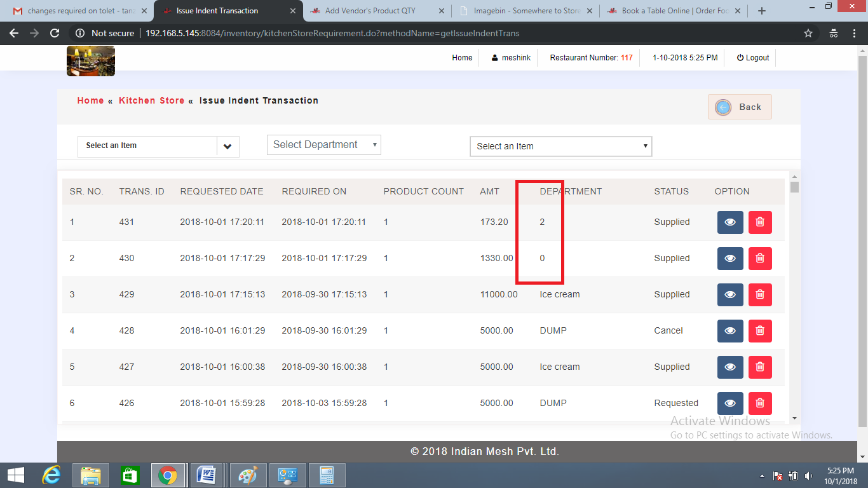Click amount 173.20 cell
The height and width of the screenshot is (488, 868).
[x=494, y=222]
